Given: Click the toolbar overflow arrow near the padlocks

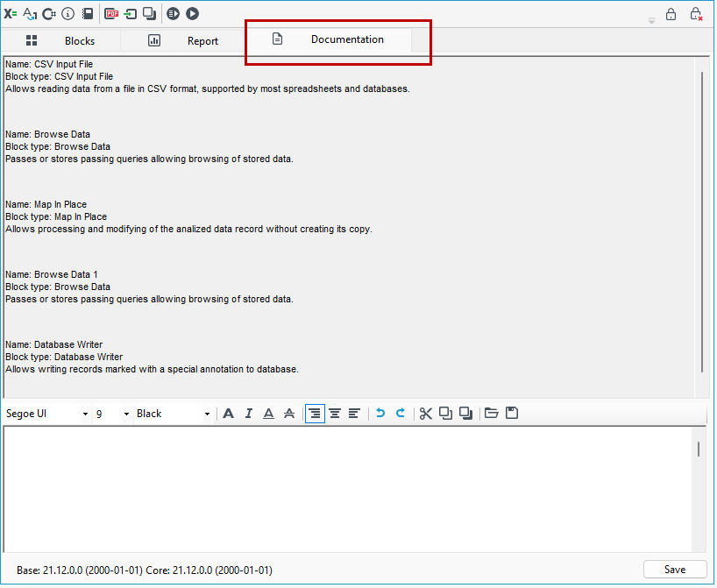Looking at the screenshot, I should click(651, 21).
